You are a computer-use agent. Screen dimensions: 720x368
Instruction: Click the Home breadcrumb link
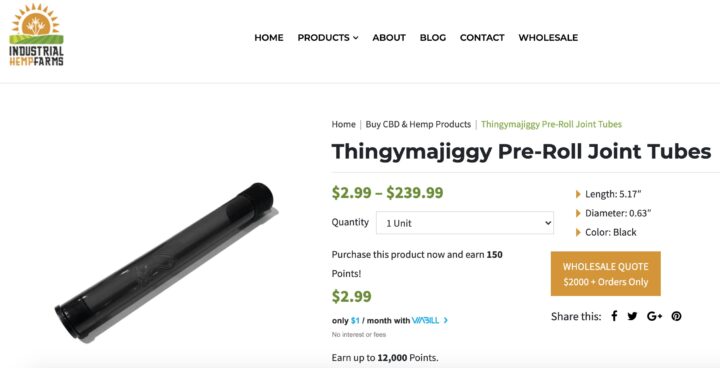pos(343,124)
